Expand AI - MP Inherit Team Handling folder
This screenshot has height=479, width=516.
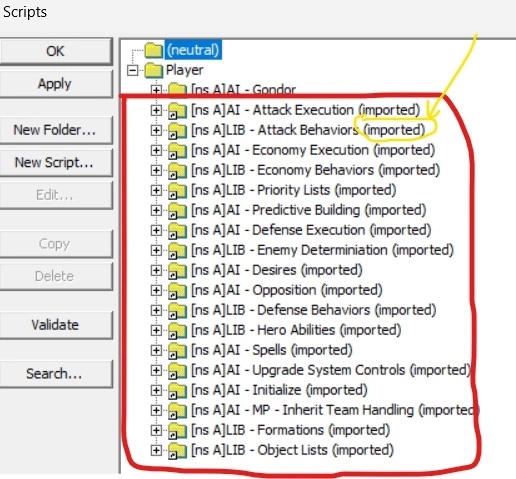[x=156, y=410]
